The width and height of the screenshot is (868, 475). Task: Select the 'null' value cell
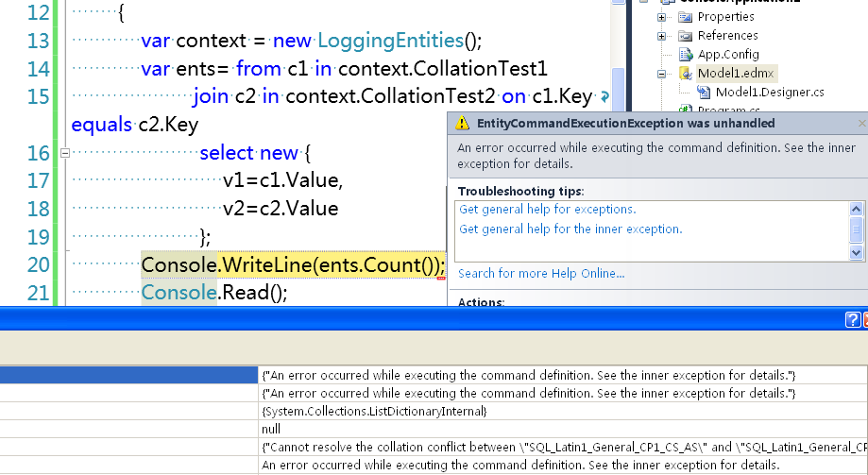562,429
